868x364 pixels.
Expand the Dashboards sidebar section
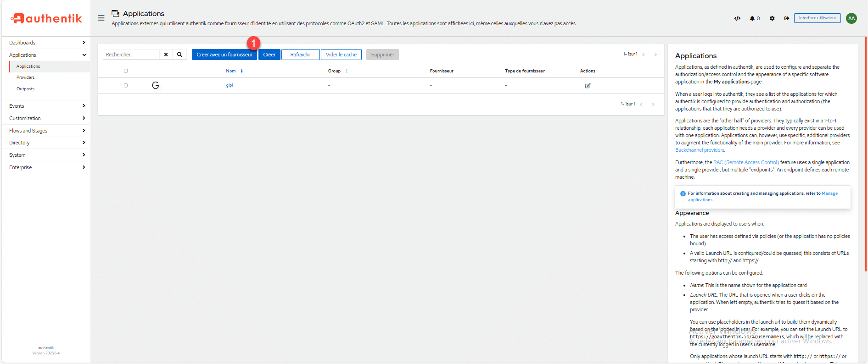point(46,43)
